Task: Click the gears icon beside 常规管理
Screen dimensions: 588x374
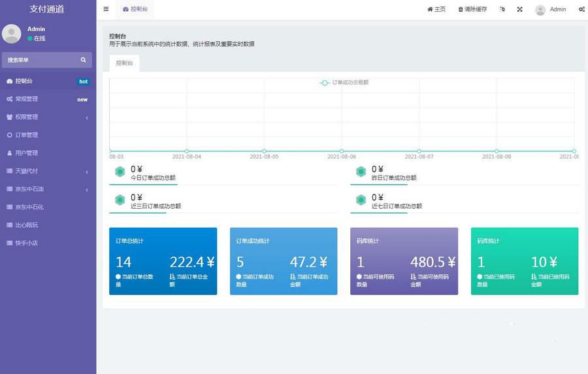Action: (x=9, y=99)
